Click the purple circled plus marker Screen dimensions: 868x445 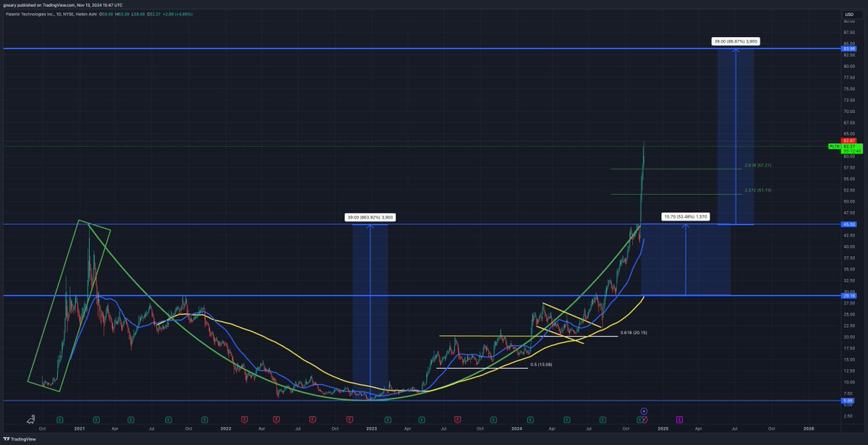tap(644, 412)
